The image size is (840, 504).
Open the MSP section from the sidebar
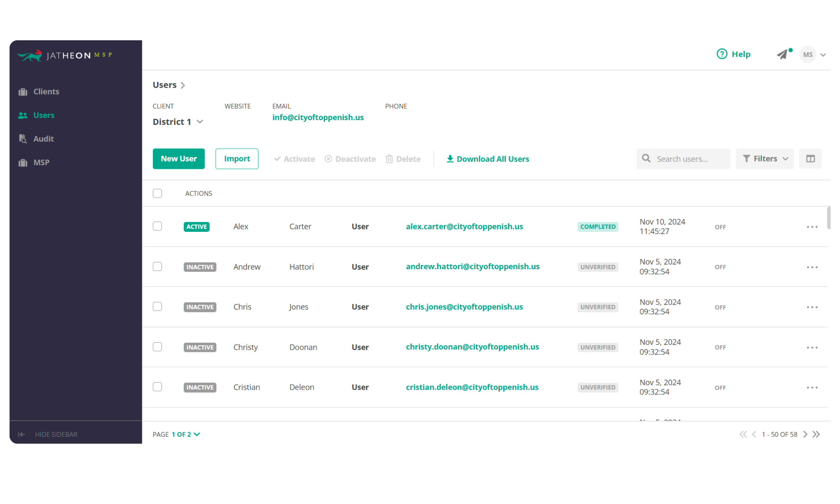41,162
